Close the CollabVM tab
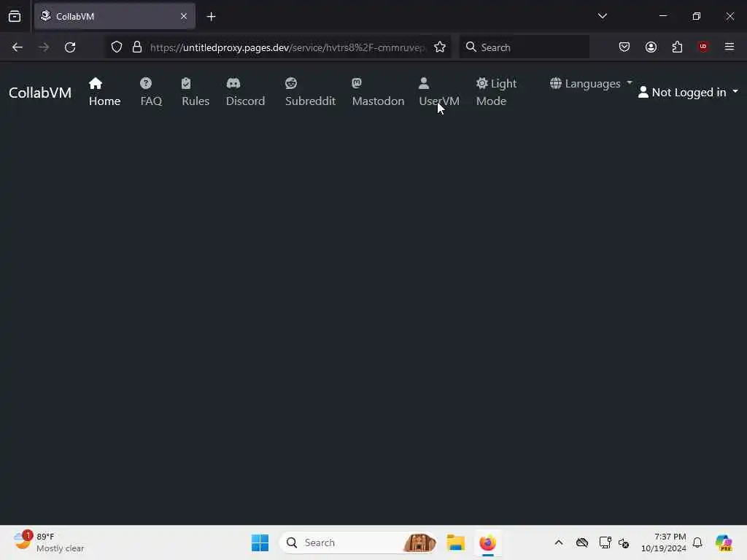Screen dimensions: 747x560 [x=184, y=16]
